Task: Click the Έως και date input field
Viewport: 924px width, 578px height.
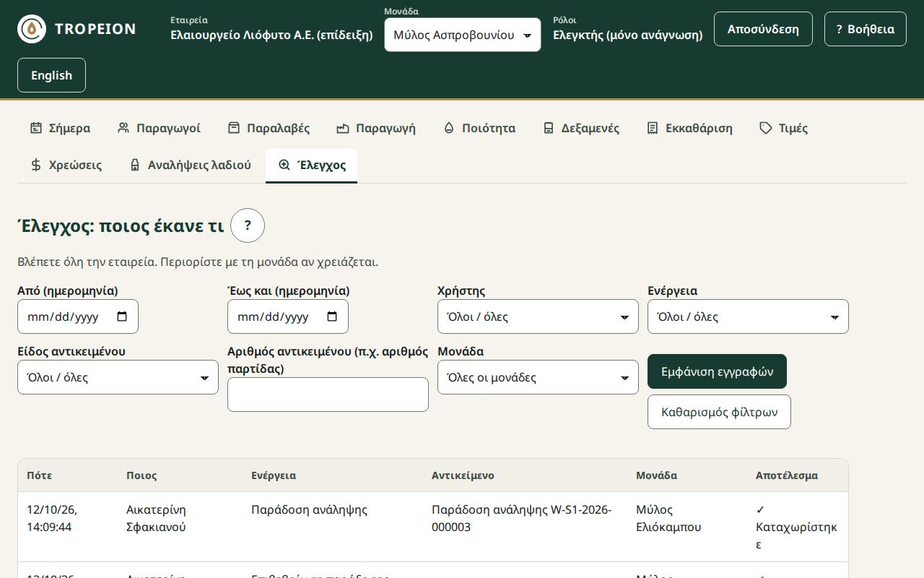Action: (x=288, y=316)
